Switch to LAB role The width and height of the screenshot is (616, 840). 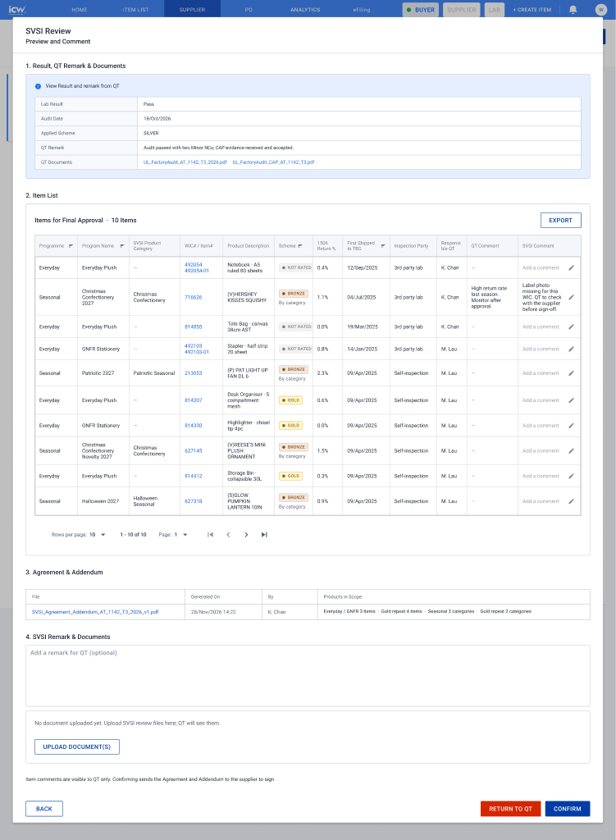495,10
